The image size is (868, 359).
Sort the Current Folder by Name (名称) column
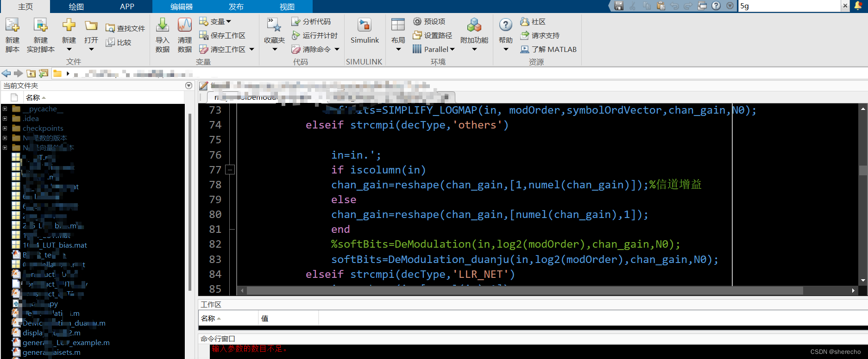point(36,97)
